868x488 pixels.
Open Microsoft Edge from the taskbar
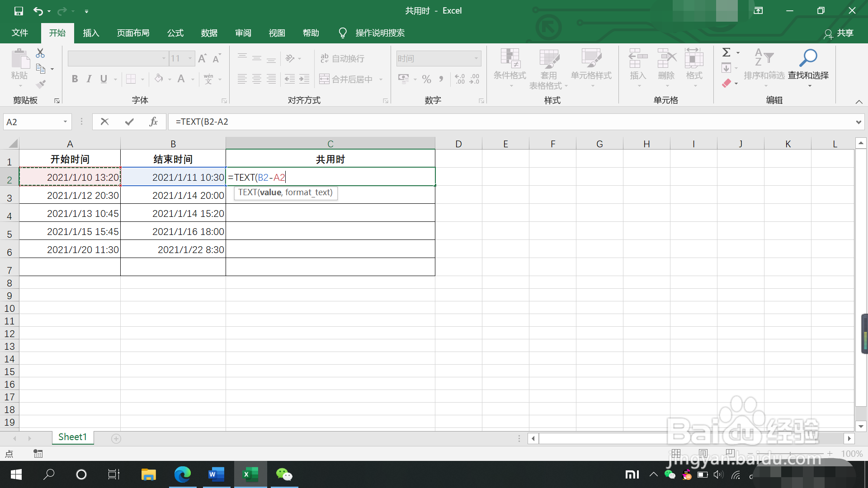[183, 474]
